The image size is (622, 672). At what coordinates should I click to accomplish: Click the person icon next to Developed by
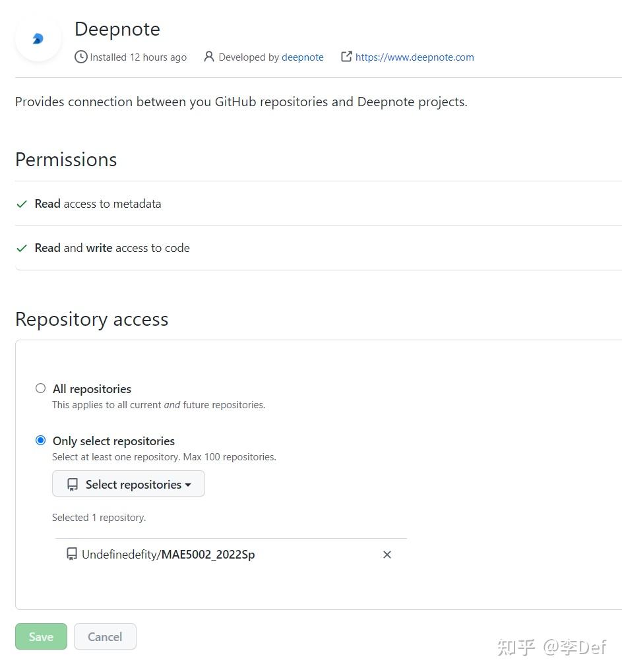[x=208, y=56]
